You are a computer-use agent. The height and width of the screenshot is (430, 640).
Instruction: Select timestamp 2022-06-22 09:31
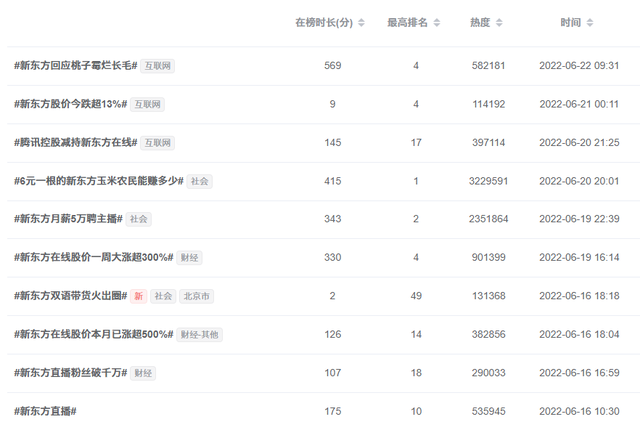pos(579,66)
